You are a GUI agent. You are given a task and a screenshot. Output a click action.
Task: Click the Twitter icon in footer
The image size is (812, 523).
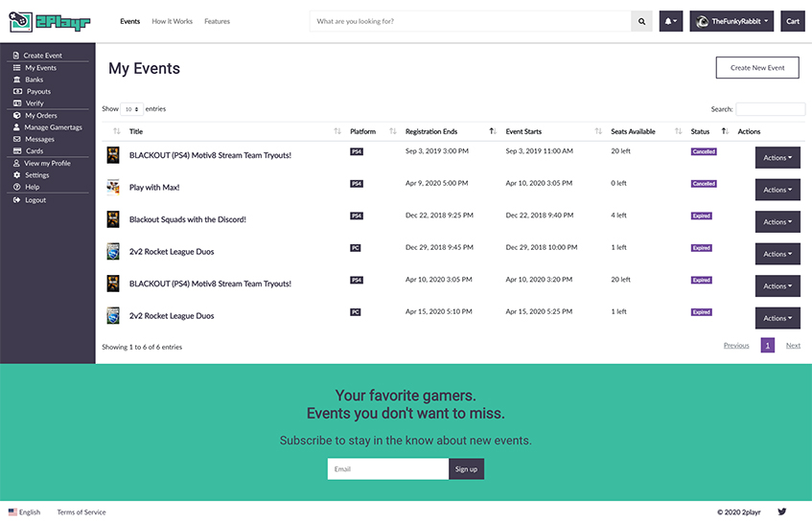(x=782, y=512)
